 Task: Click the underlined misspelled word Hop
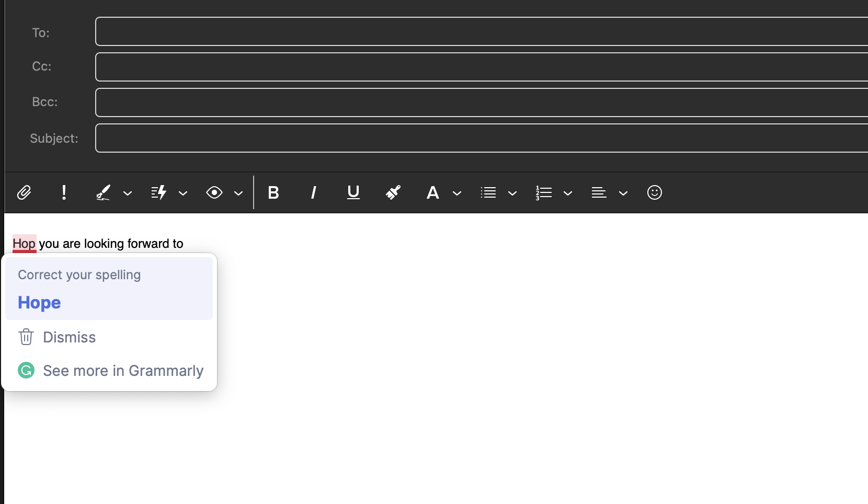(x=24, y=244)
